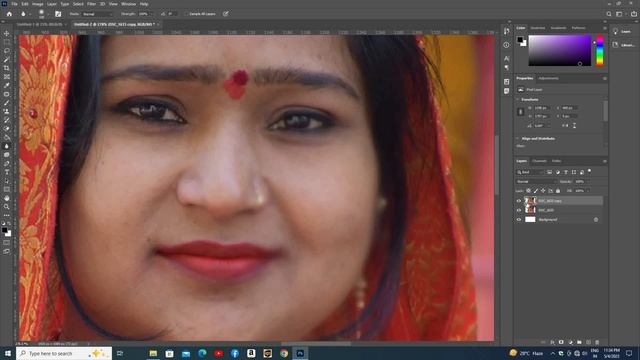
Task: Switch to the Adjustments tab
Action: coord(548,78)
